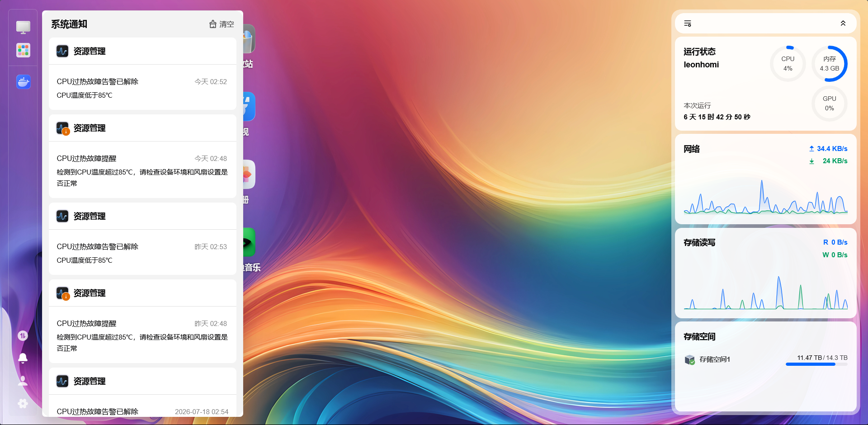Open the user account icon in sidebar
Image resolution: width=868 pixels, height=425 pixels.
[x=23, y=381]
